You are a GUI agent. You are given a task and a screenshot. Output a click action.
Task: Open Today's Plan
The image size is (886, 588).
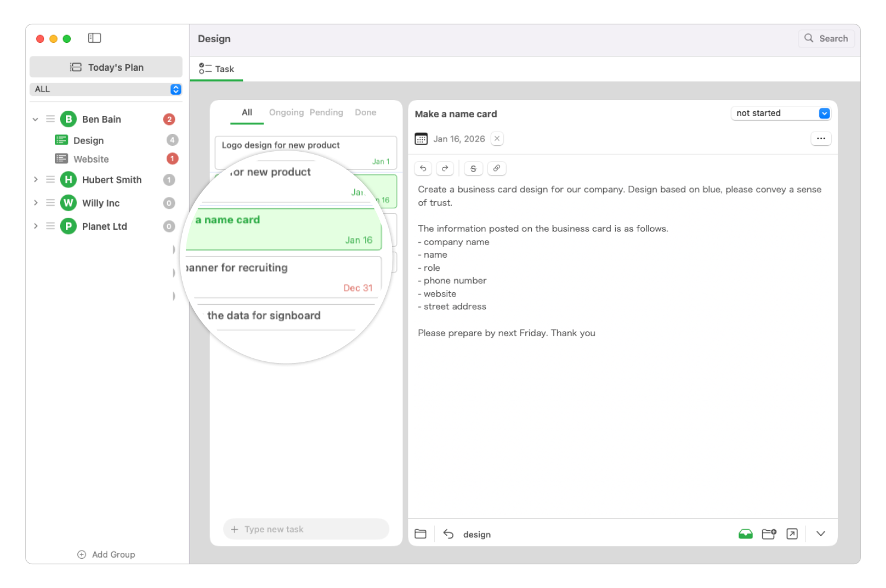(x=106, y=67)
